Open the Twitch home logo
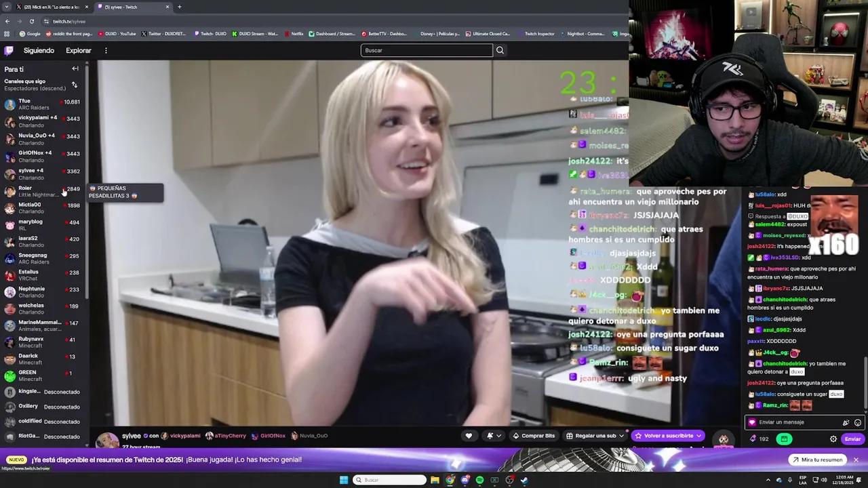 (x=9, y=50)
